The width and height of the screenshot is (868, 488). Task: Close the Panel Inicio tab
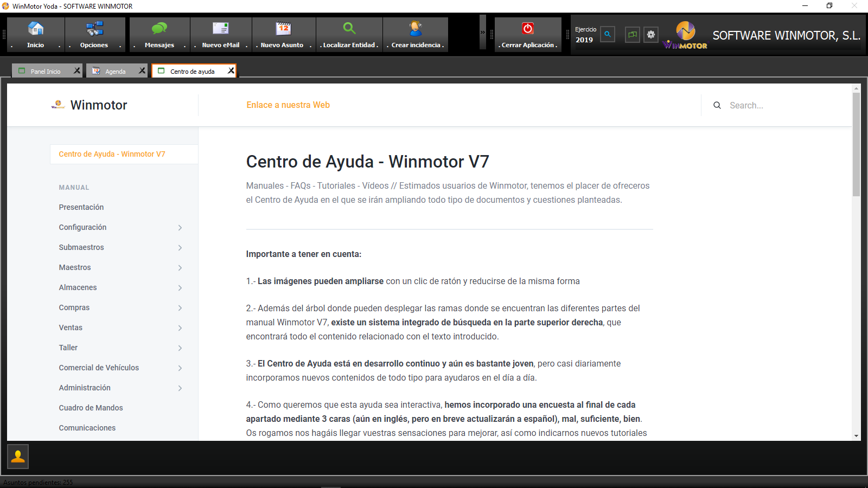click(77, 70)
